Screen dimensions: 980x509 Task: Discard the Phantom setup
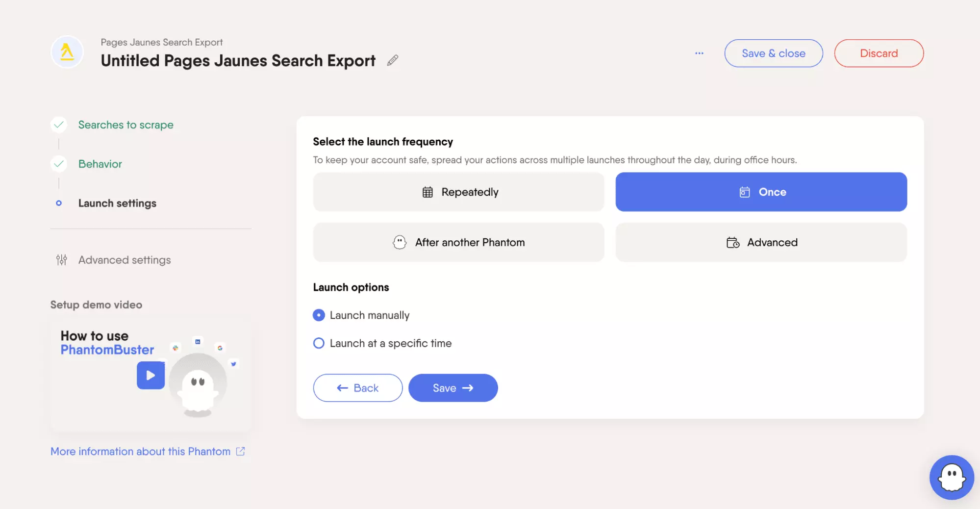(879, 53)
